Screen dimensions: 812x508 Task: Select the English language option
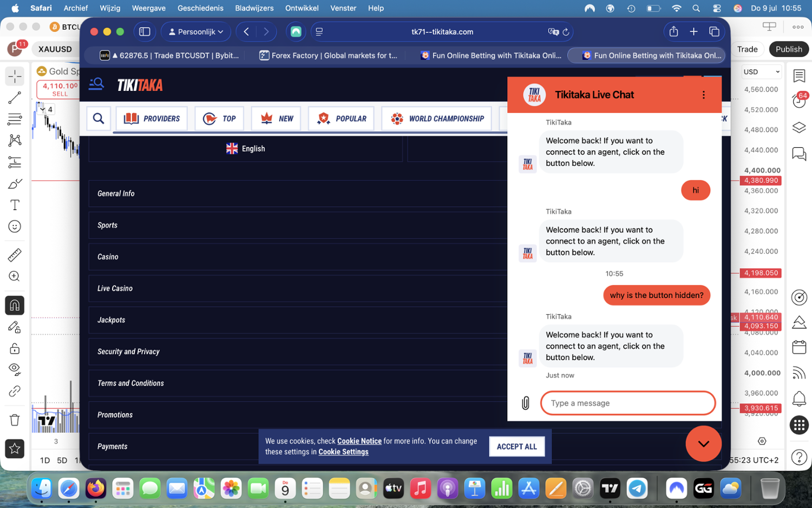click(x=246, y=148)
